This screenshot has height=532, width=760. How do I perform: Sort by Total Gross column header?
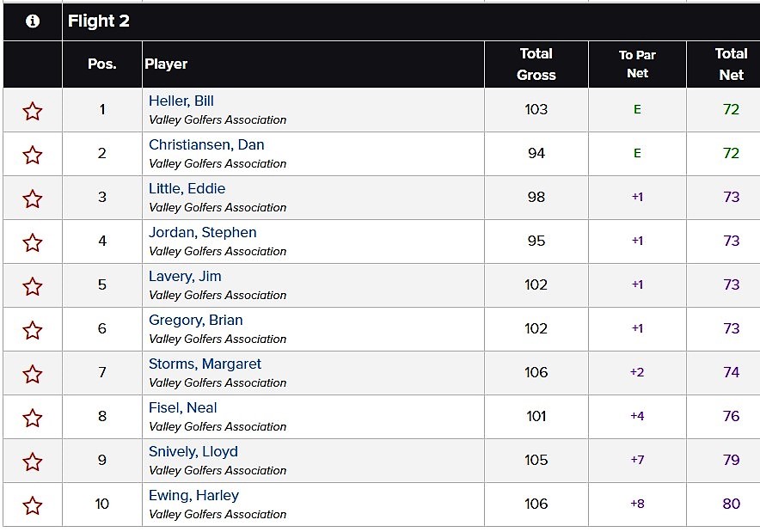pyautogui.click(x=536, y=64)
